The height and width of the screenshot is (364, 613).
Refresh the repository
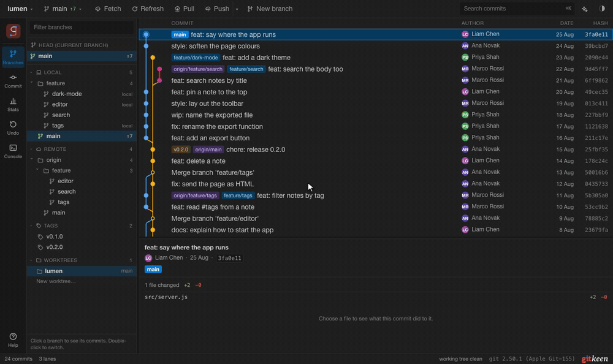[148, 9]
